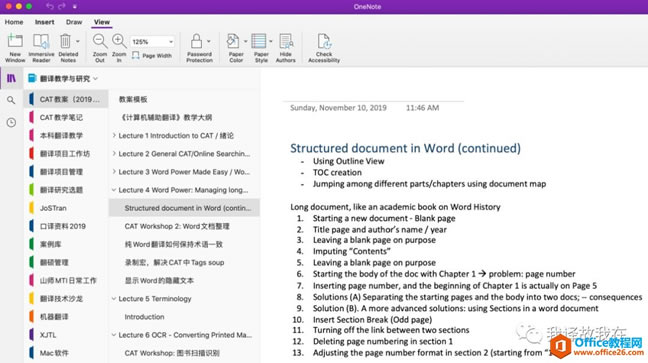Image resolution: width=648 pixels, height=363 pixels.
Task: Open recent notes clock icon
Action: click(x=11, y=122)
